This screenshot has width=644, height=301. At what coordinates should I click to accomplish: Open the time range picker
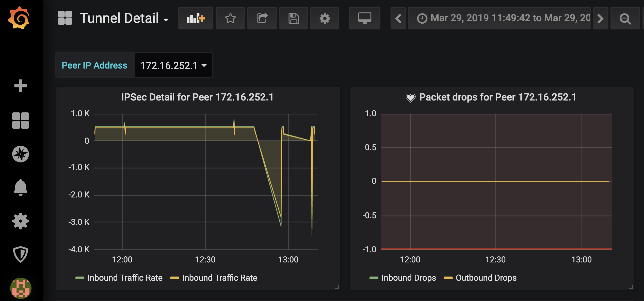coord(499,18)
